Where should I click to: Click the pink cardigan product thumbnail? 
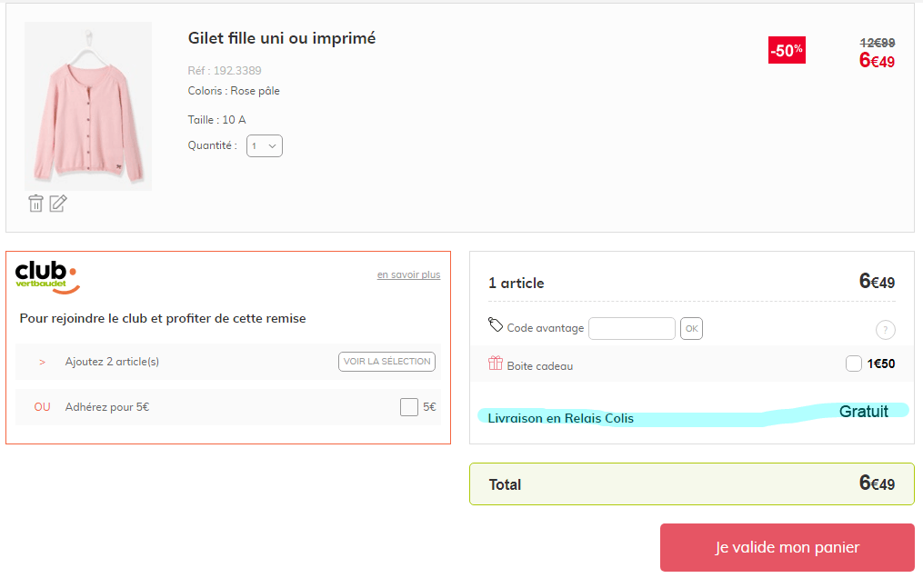coord(88,106)
